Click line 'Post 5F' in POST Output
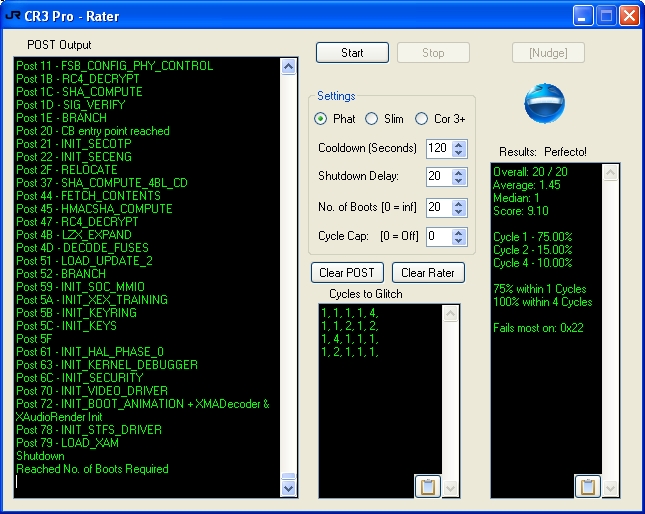The height and width of the screenshot is (514, 645). [x=34, y=339]
